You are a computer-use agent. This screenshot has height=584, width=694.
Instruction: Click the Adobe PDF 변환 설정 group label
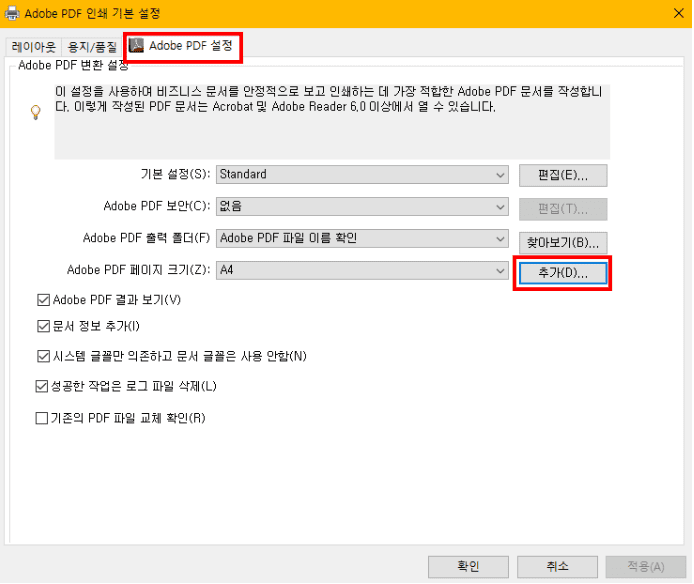(73, 66)
